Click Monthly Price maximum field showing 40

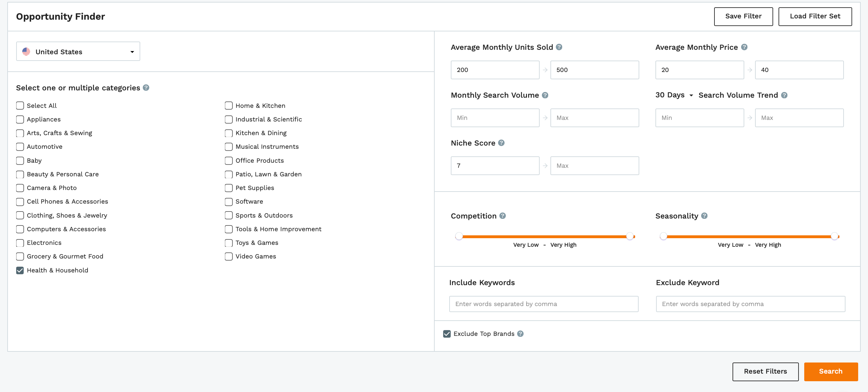click(x=799, y=70)
